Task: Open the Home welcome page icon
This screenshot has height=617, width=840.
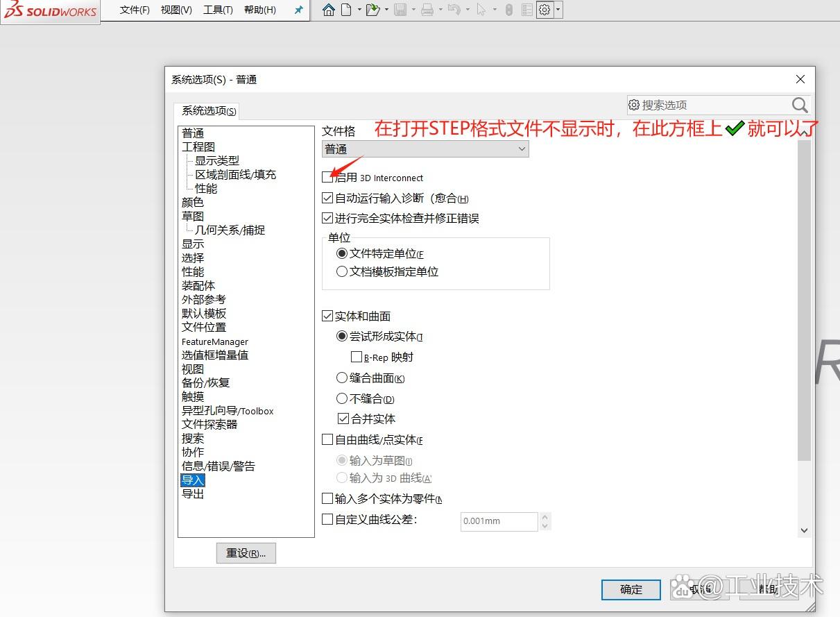Action: point(329,10)
